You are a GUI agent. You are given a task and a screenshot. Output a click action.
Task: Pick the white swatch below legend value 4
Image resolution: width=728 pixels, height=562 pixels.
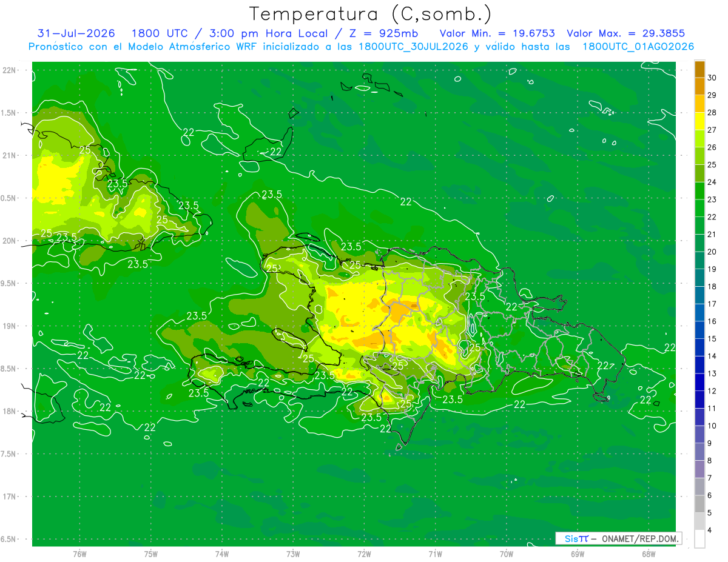click(699, 539)
